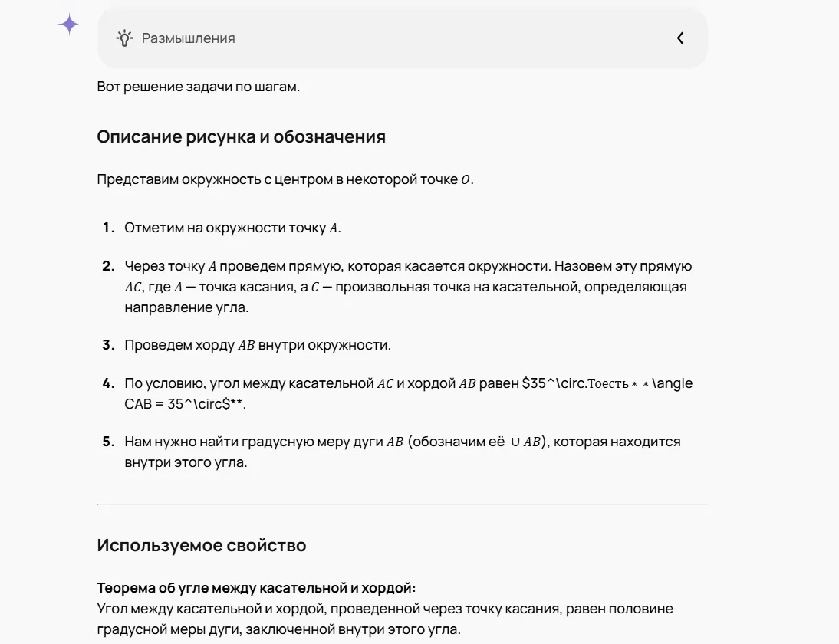Click bold text Теорема об угле между касательной
The image size is (839, 644).
point(256,588)
